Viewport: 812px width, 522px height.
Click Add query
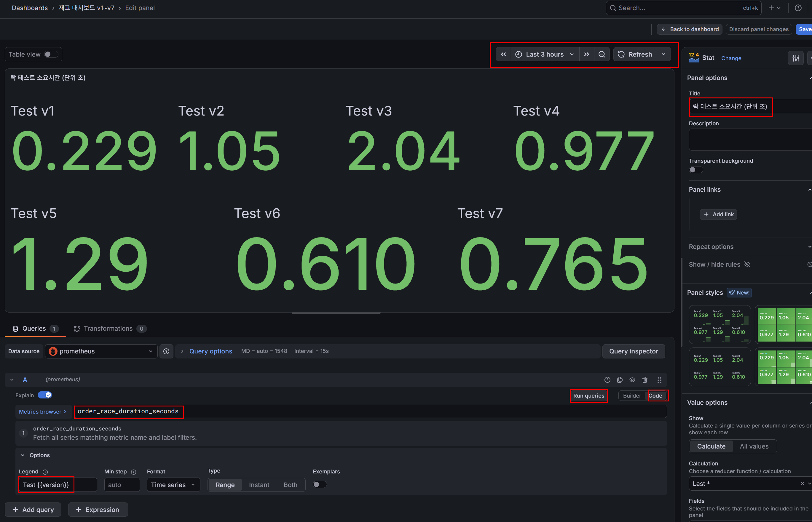(33, 510)
